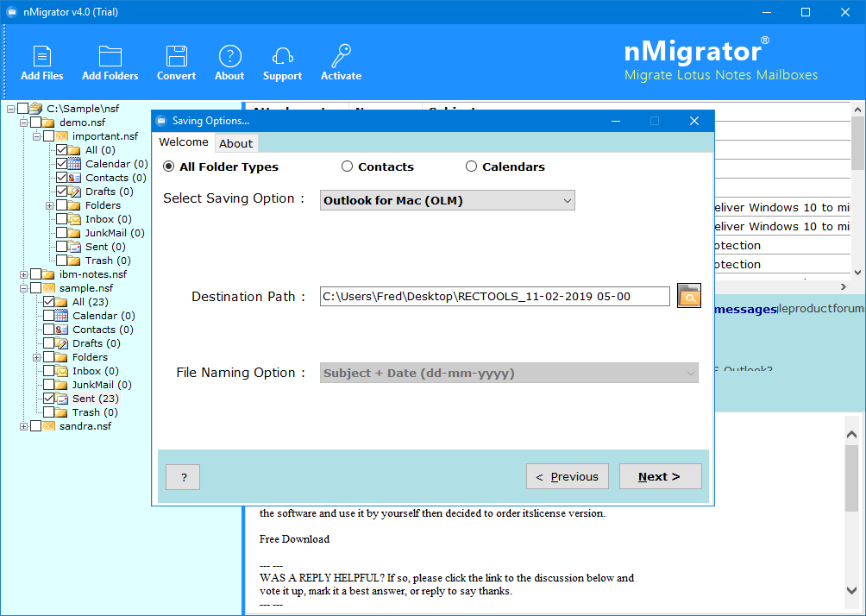Select the Calendars radio button

(x=471, y=167)
